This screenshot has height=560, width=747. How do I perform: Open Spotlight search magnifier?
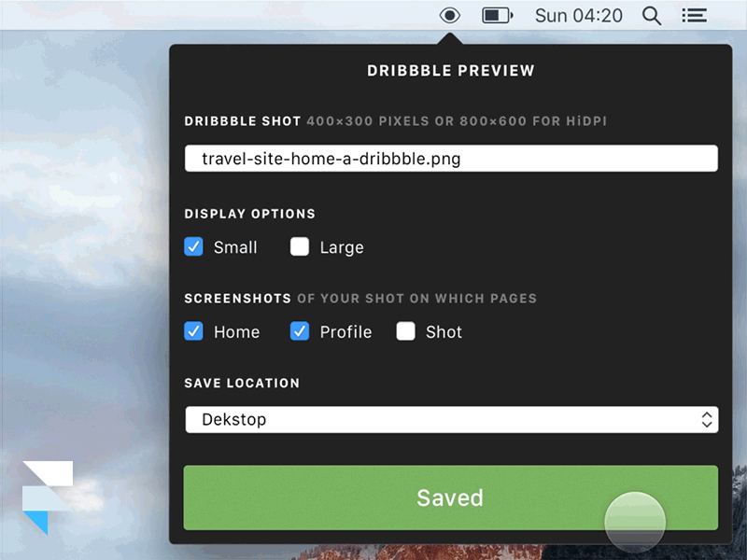[651, 16]
